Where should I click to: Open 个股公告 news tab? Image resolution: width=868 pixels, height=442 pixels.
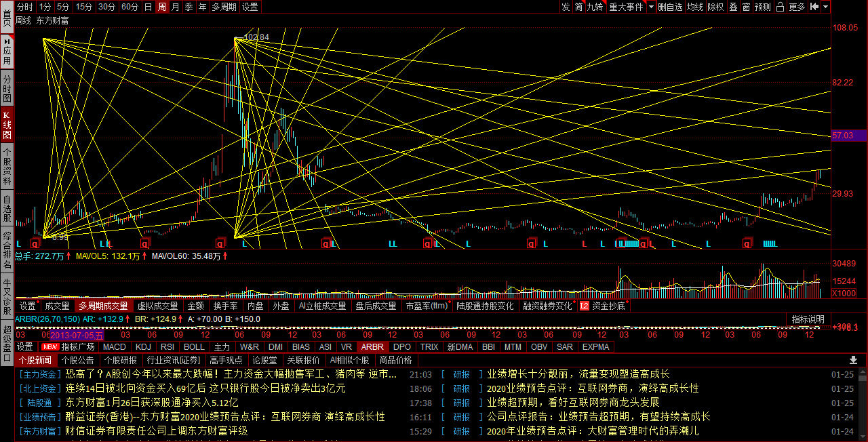pyautogui.click(x=77, y=360)
